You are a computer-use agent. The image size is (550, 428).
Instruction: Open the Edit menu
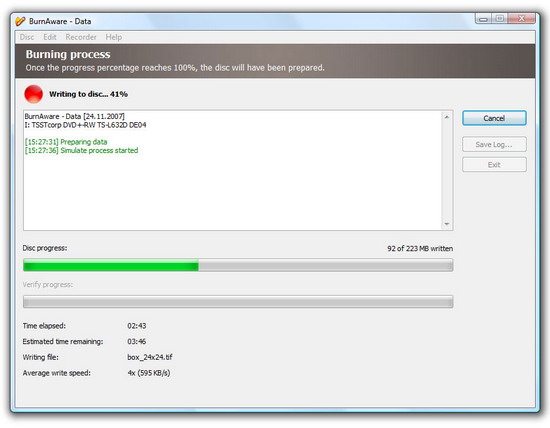tap(49, 37)
